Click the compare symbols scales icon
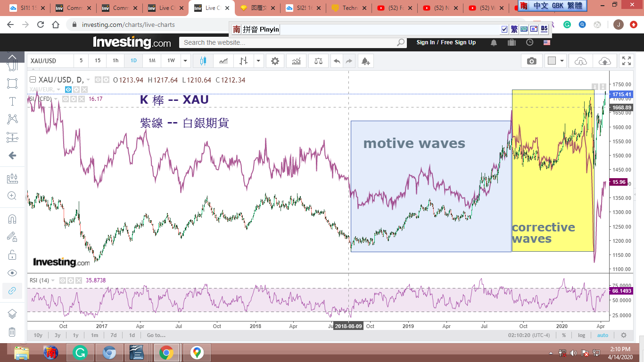Image resolution: width=644 pixels, height=362 pixels. pos(318,61)
